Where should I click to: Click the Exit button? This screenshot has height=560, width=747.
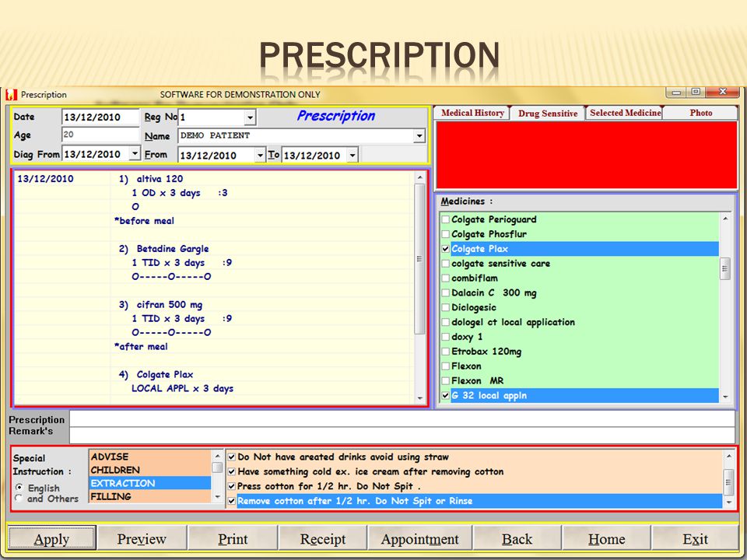[x=695, y=538]
